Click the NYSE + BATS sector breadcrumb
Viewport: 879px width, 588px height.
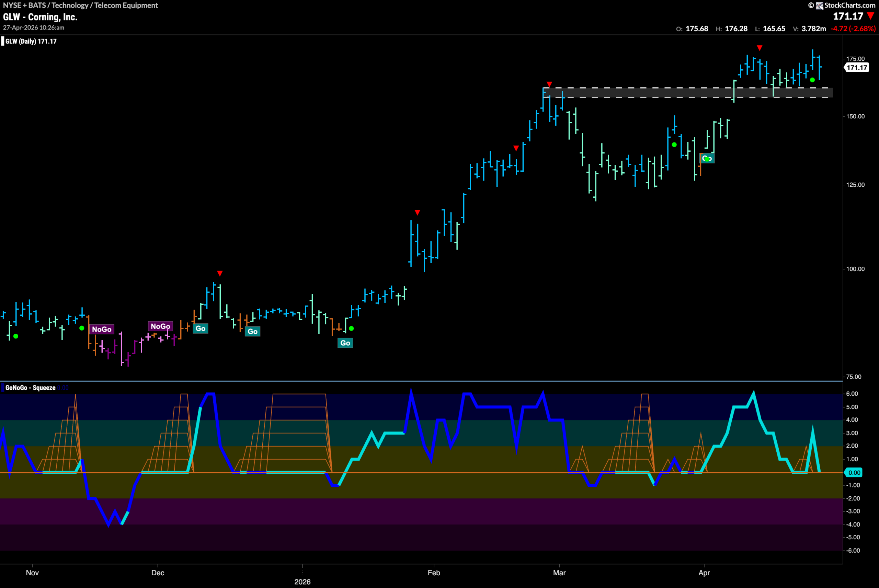click(x=81, y=5)
